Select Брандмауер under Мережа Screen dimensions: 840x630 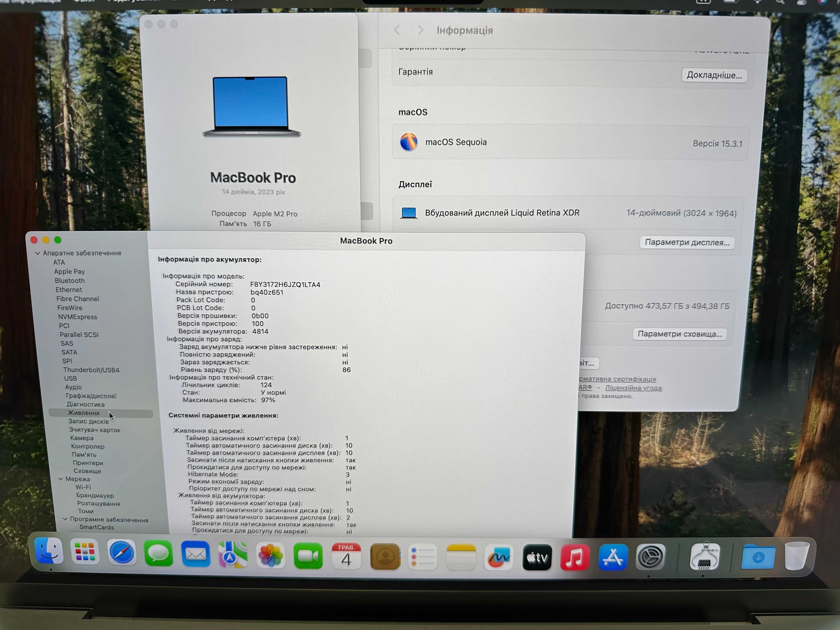click(95, 495)
